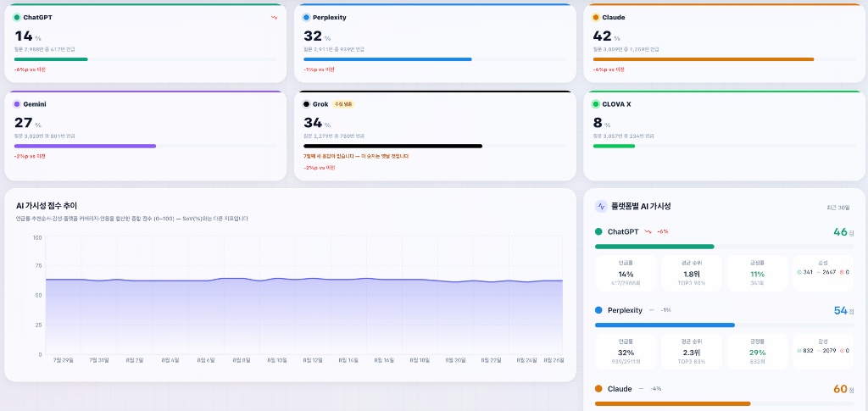868x411 pixels.
Task: Click the Perplexity row dot in platform panel
Action: coord(598,310)
